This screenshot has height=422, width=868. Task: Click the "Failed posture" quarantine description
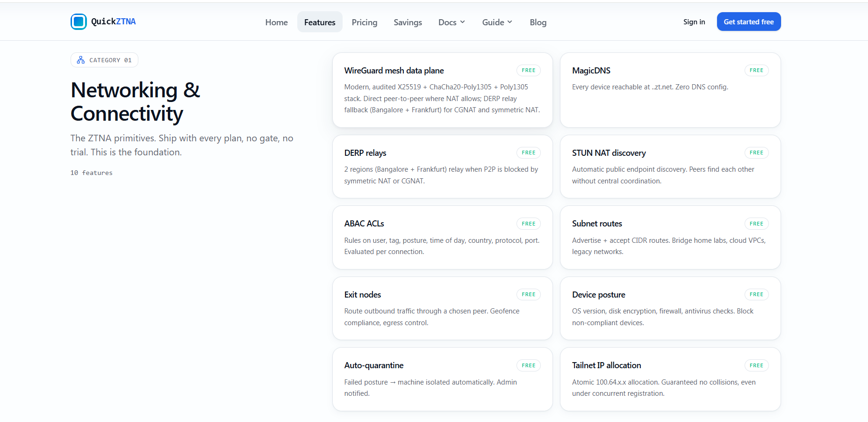click(430, 388)
